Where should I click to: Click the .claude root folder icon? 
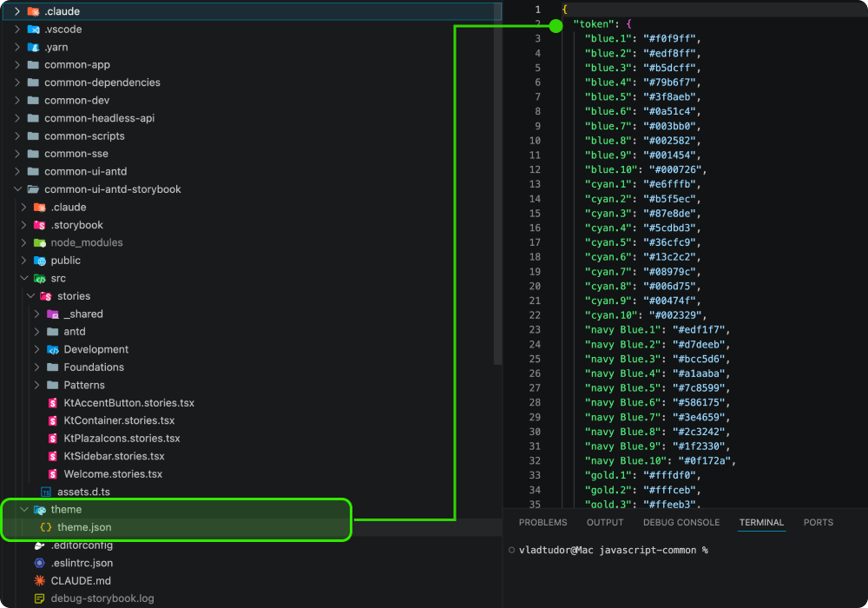click(x=33, y=11)
